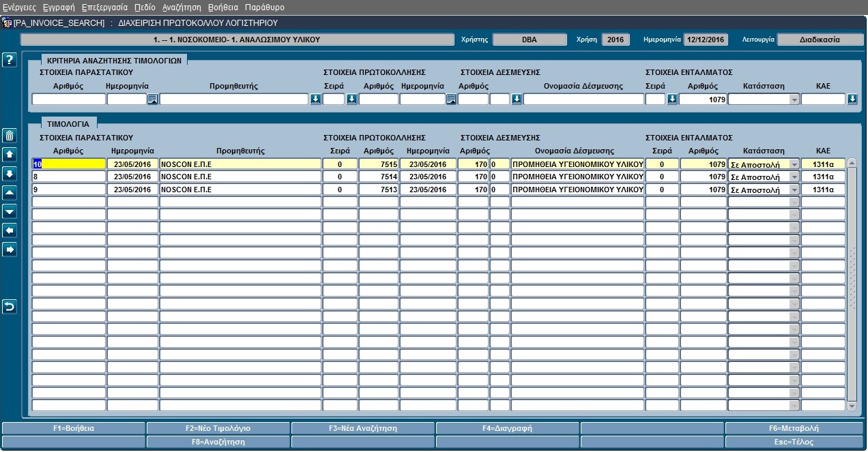Click the F6=Μεταβολή button
The image size is (868, 452).
point(794,429)
